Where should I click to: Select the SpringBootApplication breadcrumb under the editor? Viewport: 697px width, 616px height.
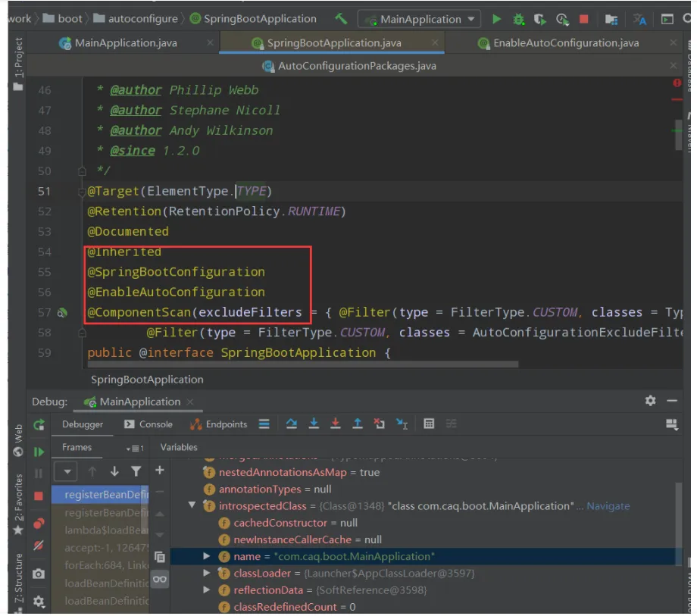pos(147,379)
